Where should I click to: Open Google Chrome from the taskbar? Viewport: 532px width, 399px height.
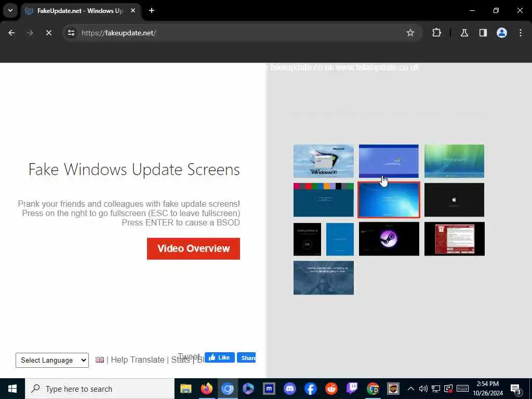click(x=373, y=389)
